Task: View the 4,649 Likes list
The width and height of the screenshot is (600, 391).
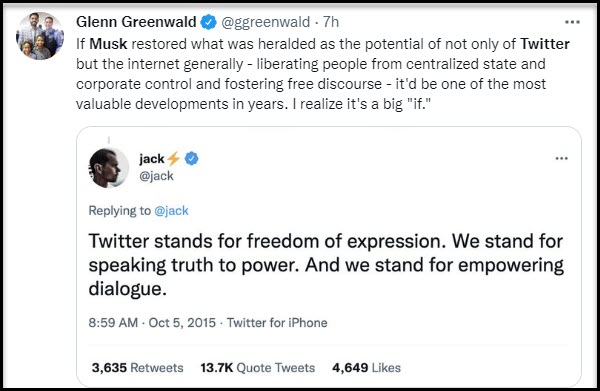Action: [367, 368]
